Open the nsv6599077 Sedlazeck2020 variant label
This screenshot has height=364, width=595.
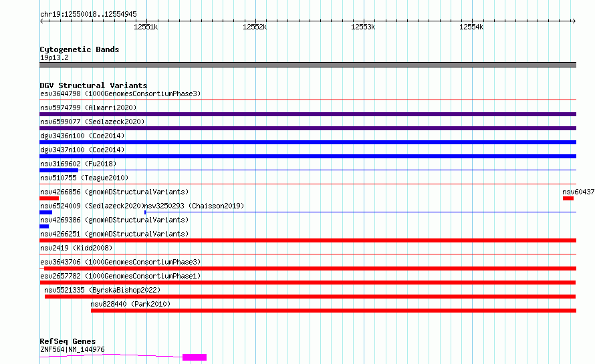(x=92, y=122)
